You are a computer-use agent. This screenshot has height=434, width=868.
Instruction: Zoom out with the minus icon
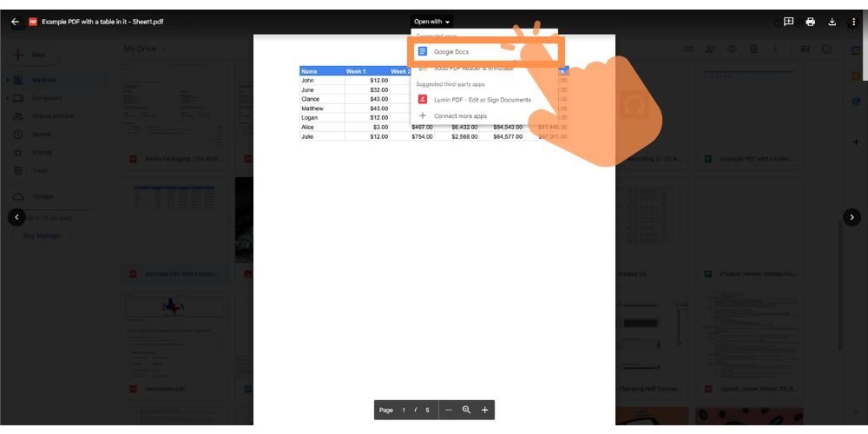click(449, 410)
